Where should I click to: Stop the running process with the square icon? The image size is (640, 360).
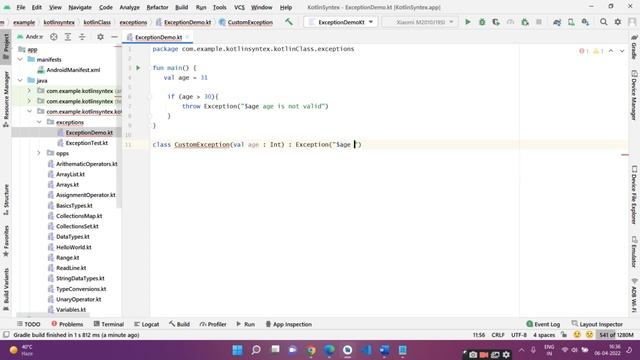[x=539, y=22]
